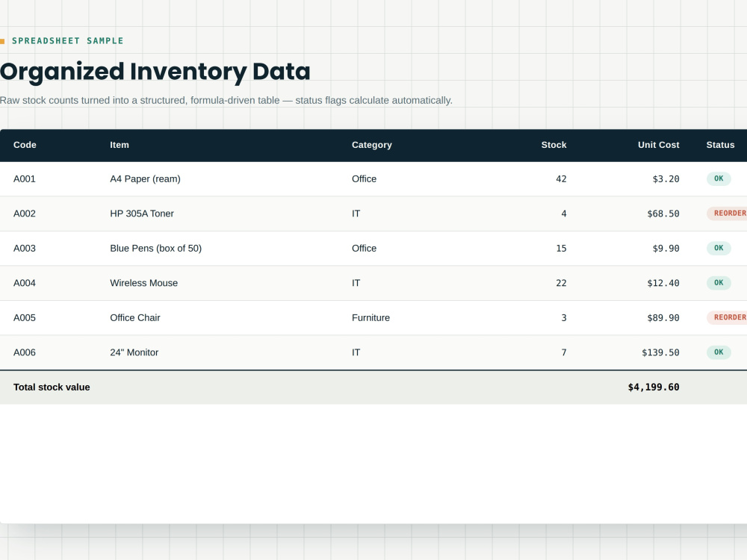Click the Total stock value label
The width and height of the screenshot is (747, 560).
52,388
